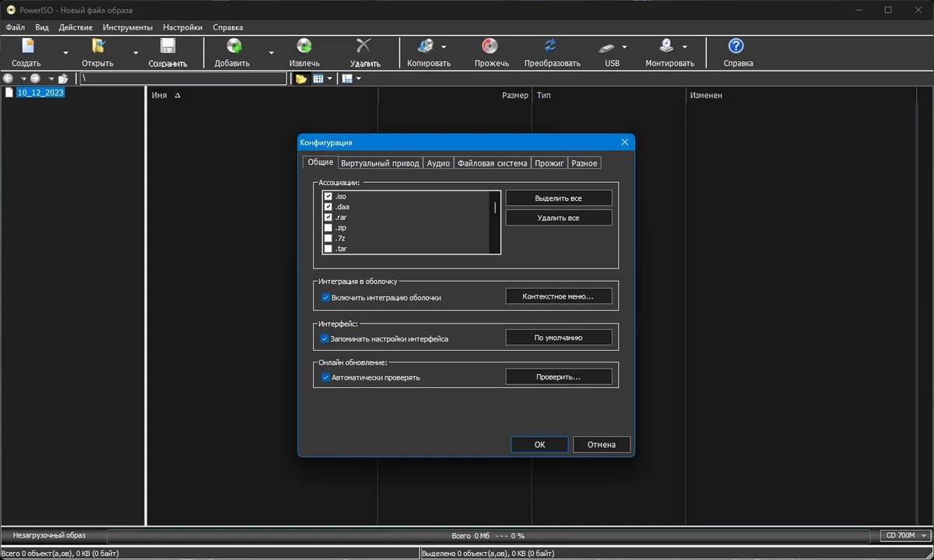This screenshot has width=934, height=560.
Task: Check the .tar association checkbox
Action: [x=328, y=249]
